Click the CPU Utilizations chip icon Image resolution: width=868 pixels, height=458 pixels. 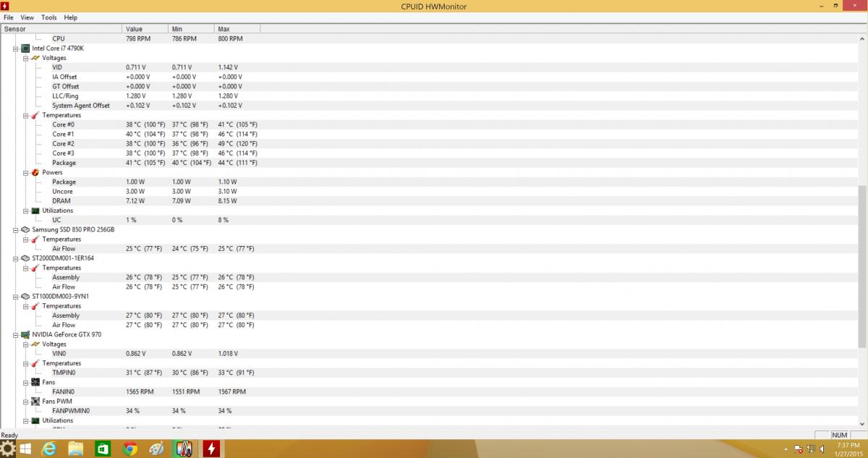(x=35, y=211)
